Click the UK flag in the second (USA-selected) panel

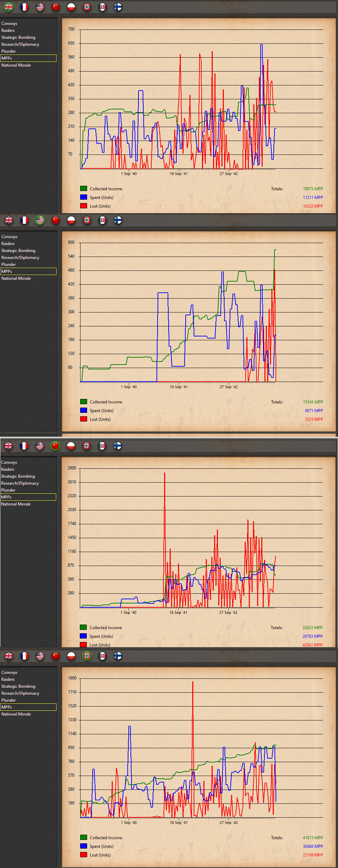(9, 220)
